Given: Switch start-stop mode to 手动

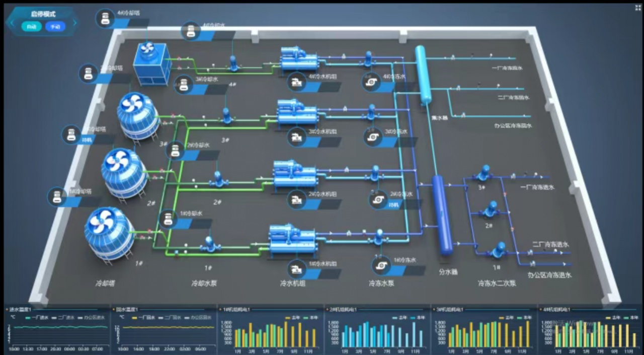Looking at the screenshot, I should click(x=55, y=27).
